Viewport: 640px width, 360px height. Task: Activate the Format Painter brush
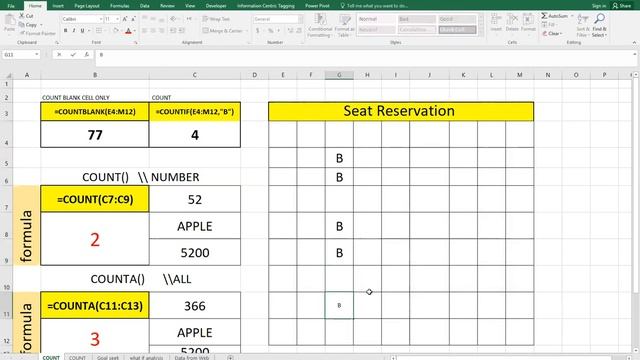[22, 33]
